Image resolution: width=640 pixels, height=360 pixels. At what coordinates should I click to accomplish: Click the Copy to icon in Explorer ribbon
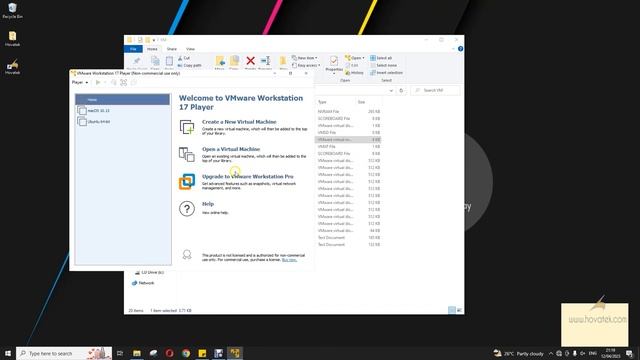[234, 61]
